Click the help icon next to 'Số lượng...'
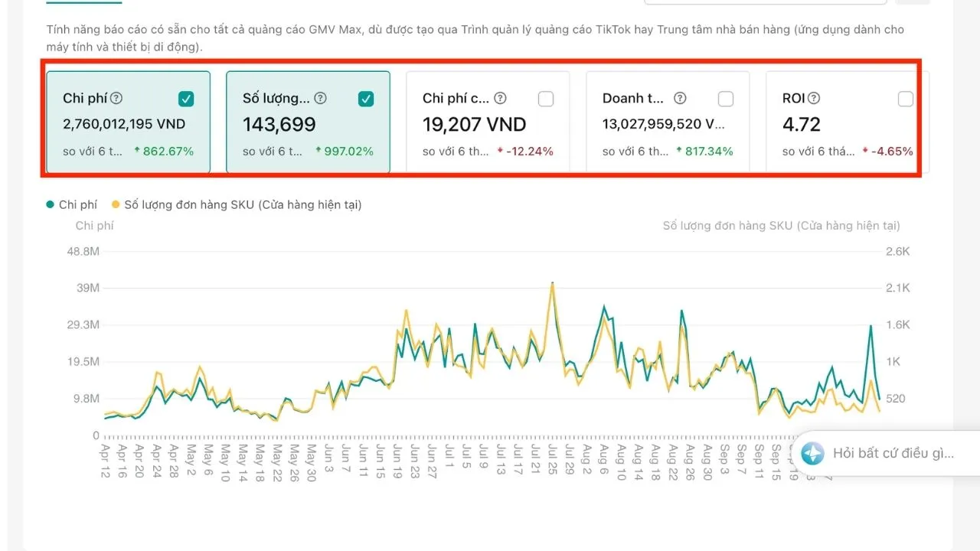The width and height of the screenshot is (980, 551). [321, 98]
